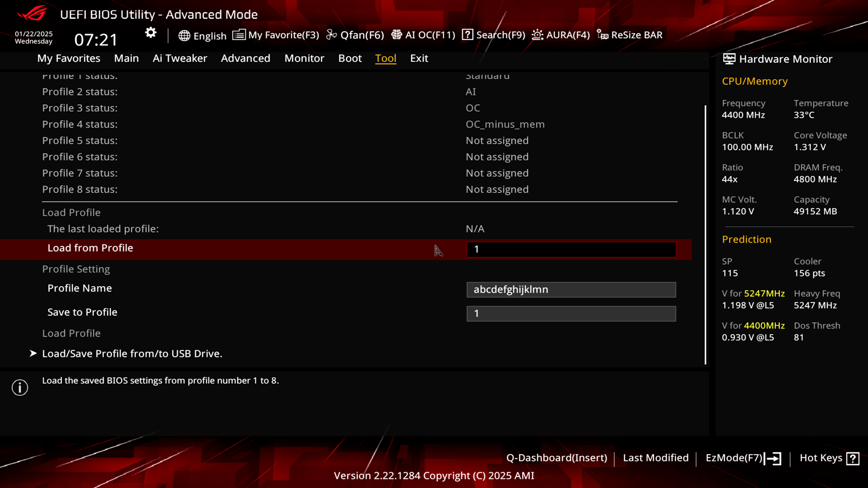The width and height of the screenshot is (868, 488).
Task: Expand Load/Save Profile from USB Drive
Action: [x=132, y=353]
